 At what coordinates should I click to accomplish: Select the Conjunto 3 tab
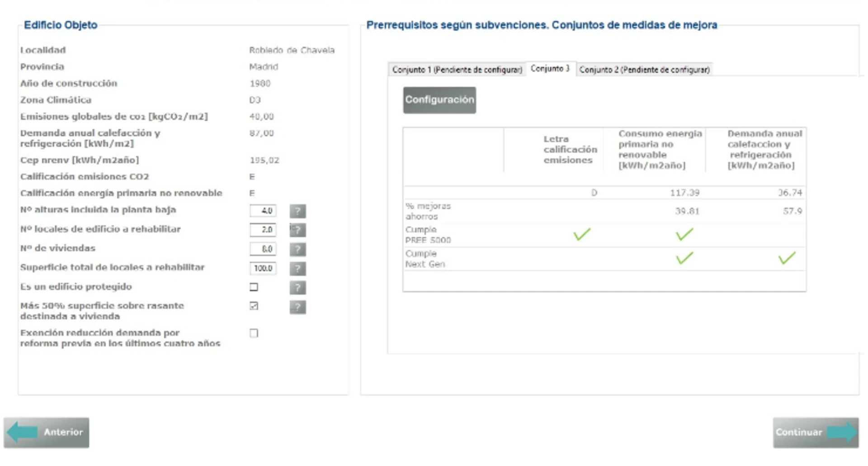click(x=550, y=69)
